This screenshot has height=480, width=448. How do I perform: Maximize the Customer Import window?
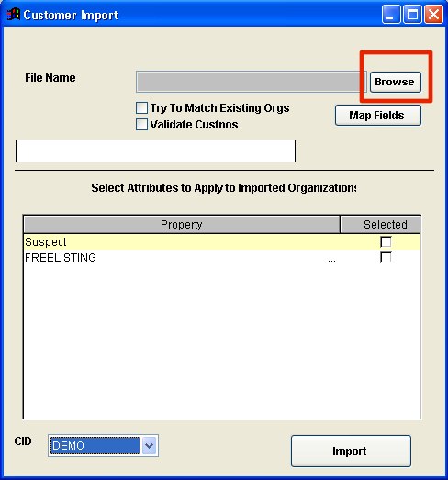[412, 15]
